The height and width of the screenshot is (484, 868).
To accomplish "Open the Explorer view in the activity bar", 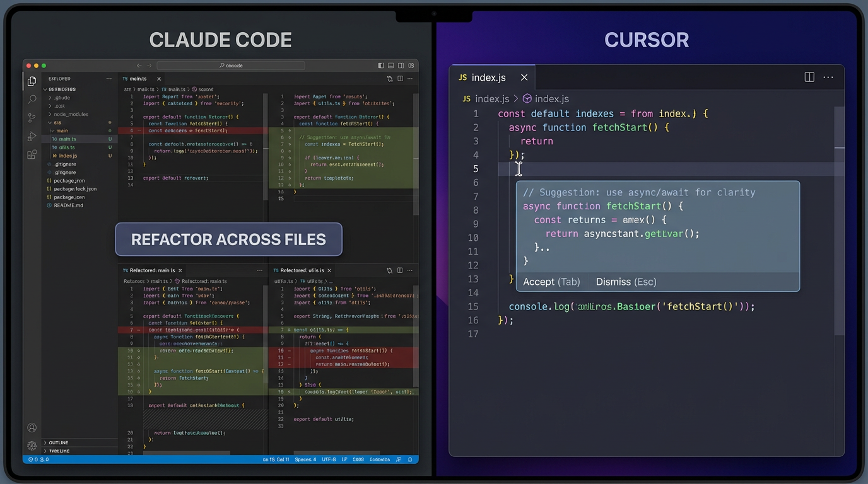I will pos(32,81).
